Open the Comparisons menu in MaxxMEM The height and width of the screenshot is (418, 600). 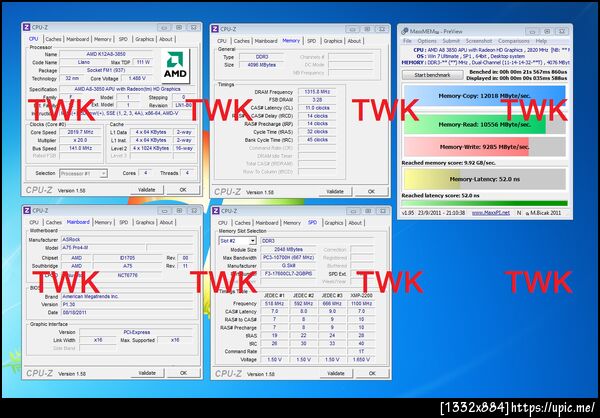click(514, 41)
